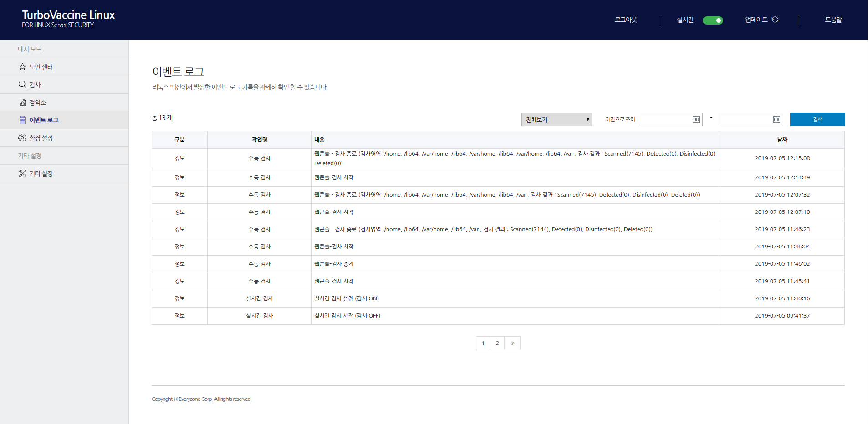
Task: Click the end date input field
Action: click(746, 120)
